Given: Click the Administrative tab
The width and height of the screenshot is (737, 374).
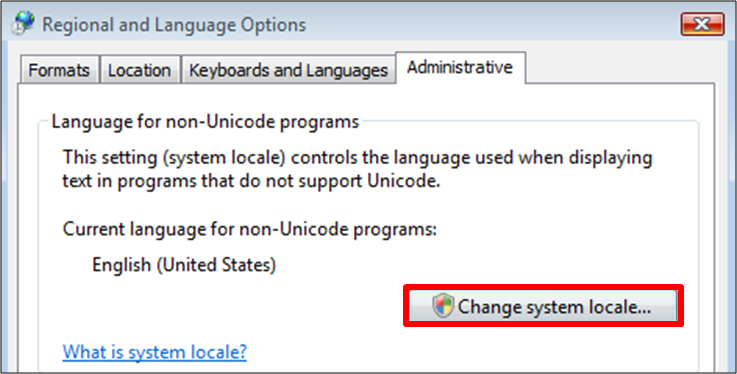Looking at the screenshot, I should click(x=460, y=67).
